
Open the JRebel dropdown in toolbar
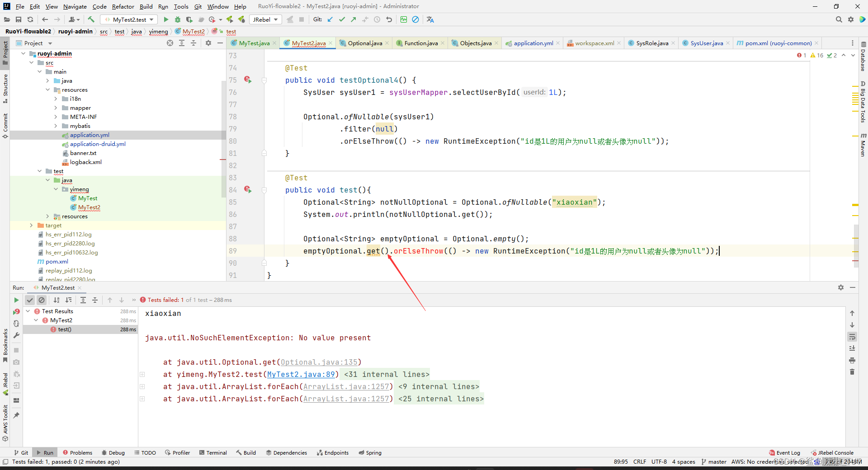[x=265, y=19]
